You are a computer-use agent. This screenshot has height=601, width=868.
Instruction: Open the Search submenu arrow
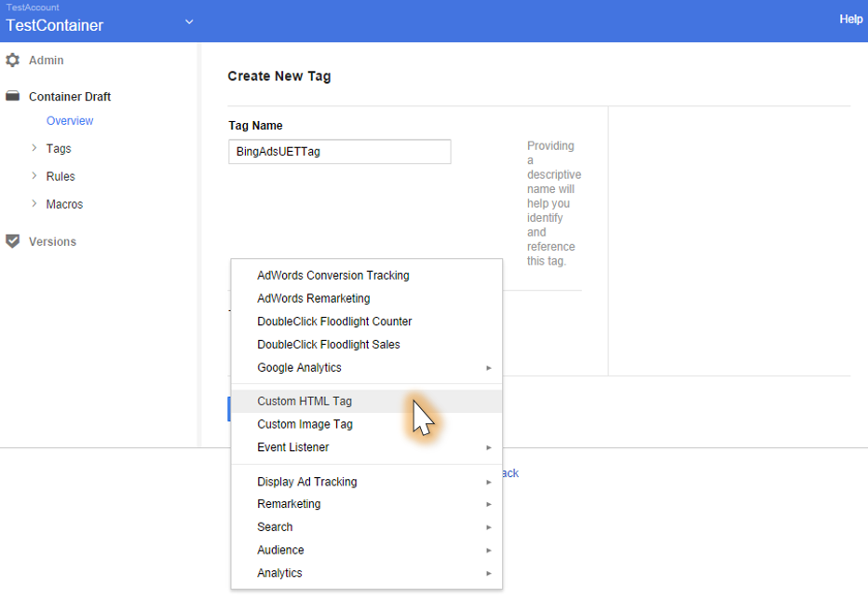click(x=488, y=527)
